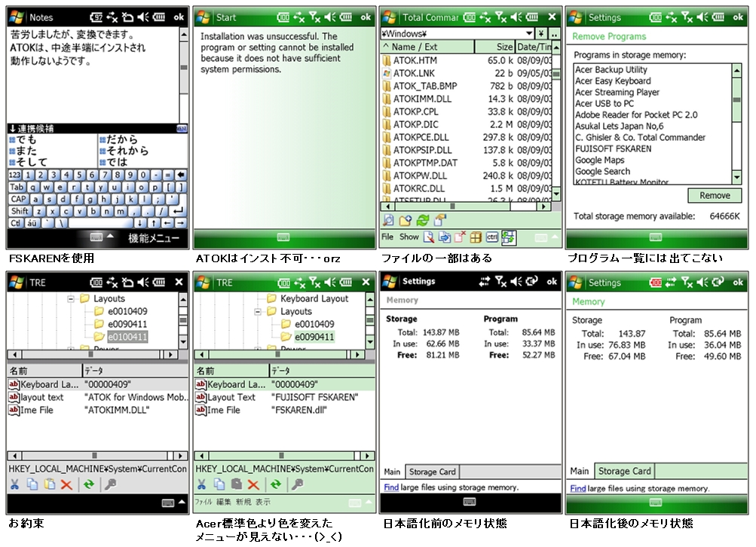Click the scissors cut icon in the ATOKIMM.DLL TRE window

point(14,484)
